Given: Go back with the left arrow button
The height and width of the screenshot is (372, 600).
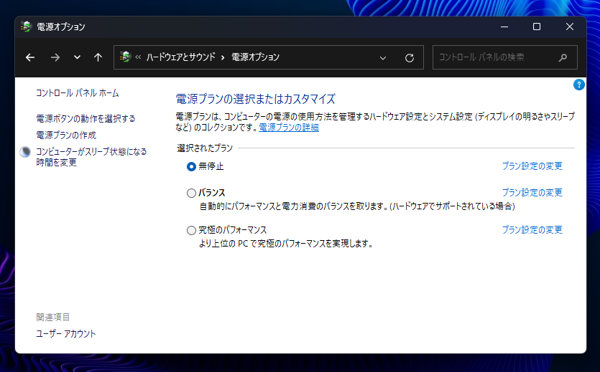Looking at the screenshot, I should click(x=30, y=57).
